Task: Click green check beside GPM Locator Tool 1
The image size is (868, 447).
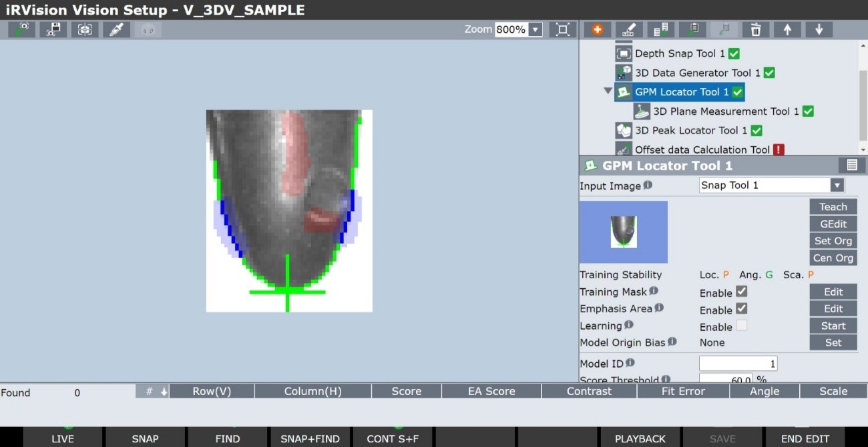Action: (738, 92)
